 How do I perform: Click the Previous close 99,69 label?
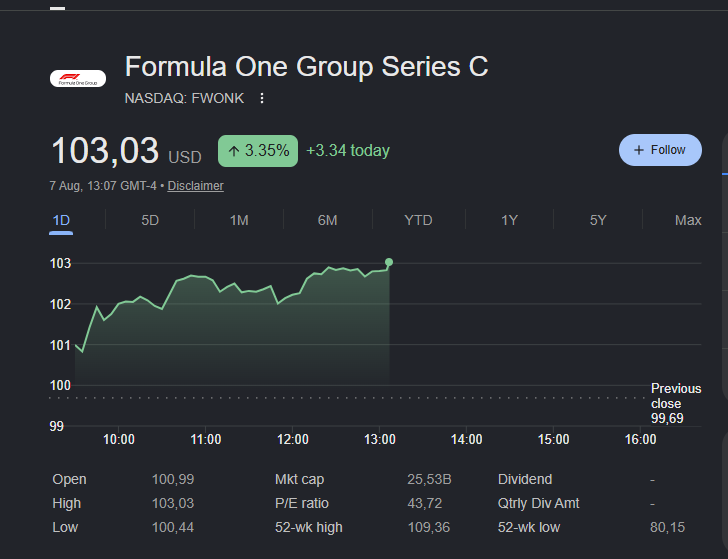(x=676, y=403)
